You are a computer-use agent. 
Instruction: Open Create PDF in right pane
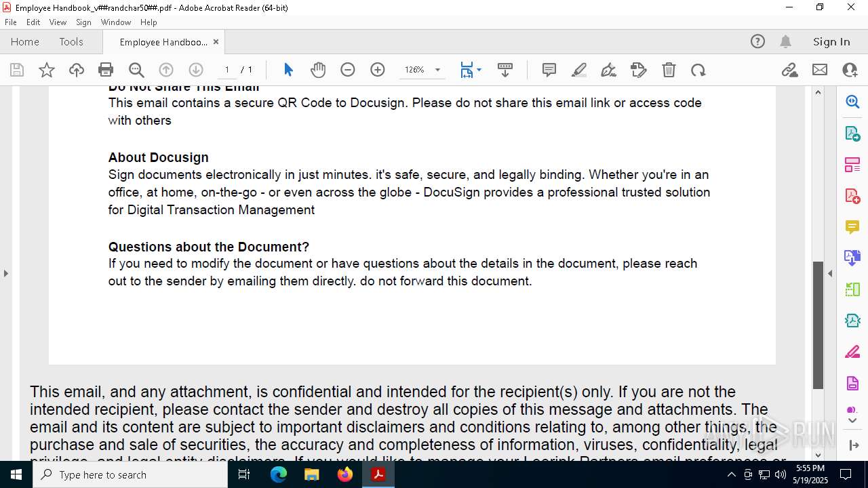852,196
